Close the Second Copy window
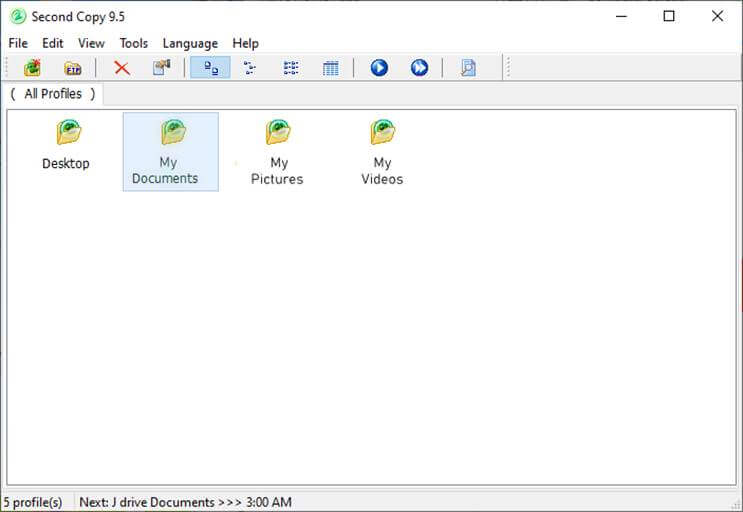 coord(717,17)
